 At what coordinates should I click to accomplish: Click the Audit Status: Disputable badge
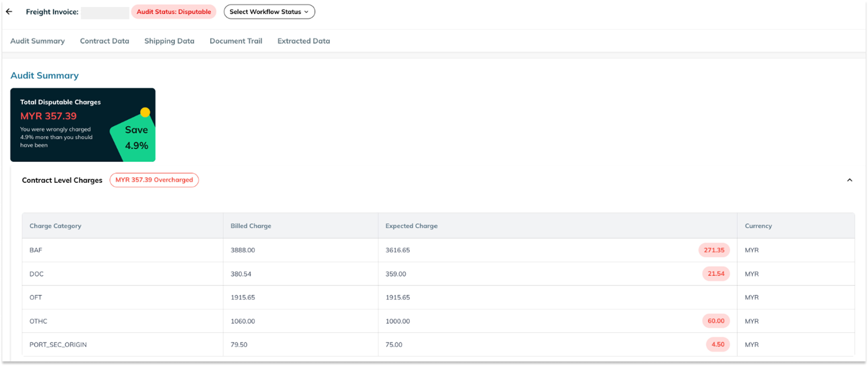(x=174, y=12)
